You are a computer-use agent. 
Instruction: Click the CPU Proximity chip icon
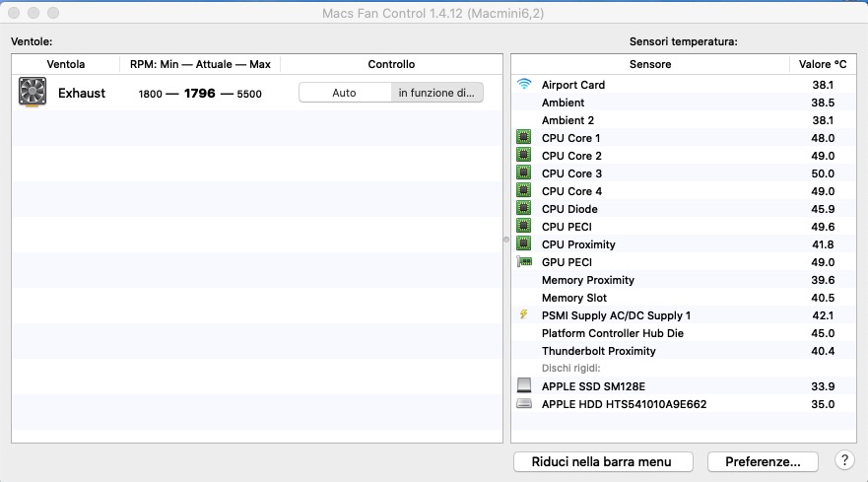[x=524, y=243]
